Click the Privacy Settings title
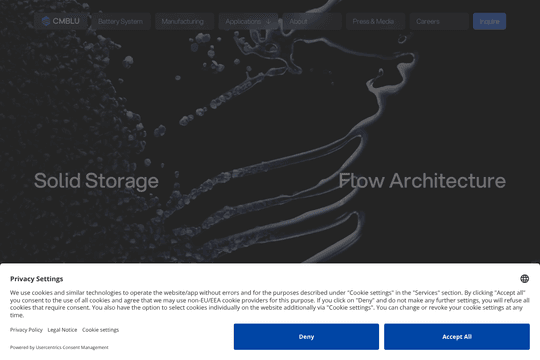The height and width of the screenshot is (360, 540). [37, 279]
